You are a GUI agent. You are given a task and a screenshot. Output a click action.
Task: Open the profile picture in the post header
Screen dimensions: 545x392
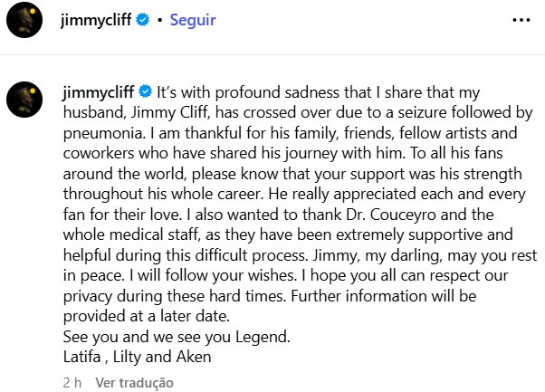click(24, 20)
